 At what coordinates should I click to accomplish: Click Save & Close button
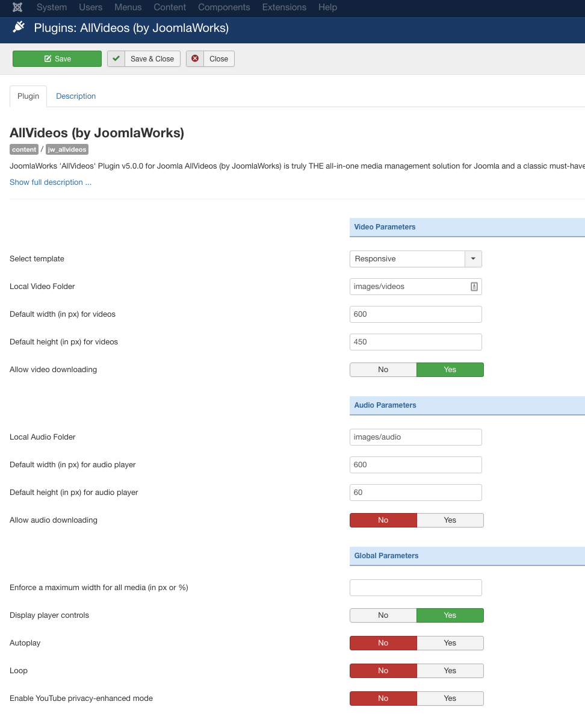(144, 58)
